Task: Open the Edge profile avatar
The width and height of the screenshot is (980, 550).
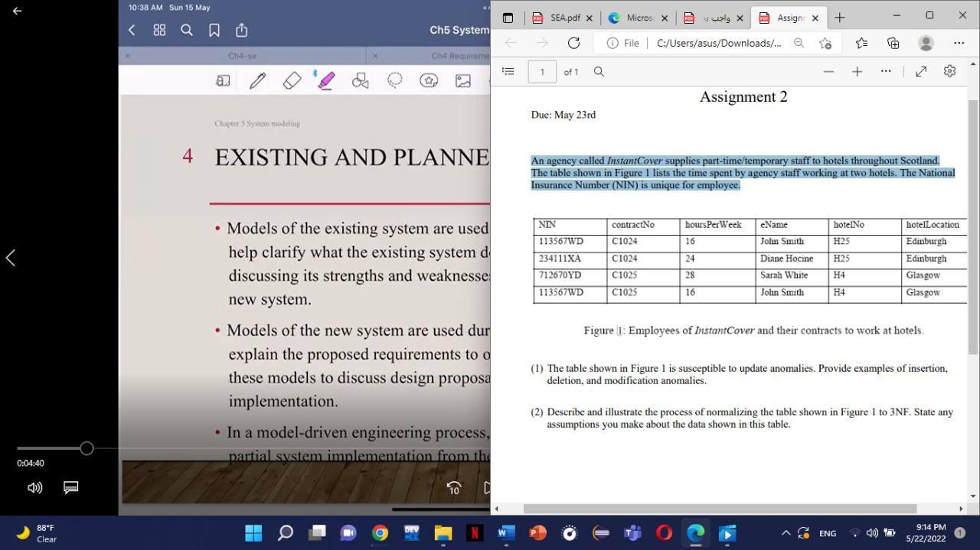Action: (x=926, y=43)
